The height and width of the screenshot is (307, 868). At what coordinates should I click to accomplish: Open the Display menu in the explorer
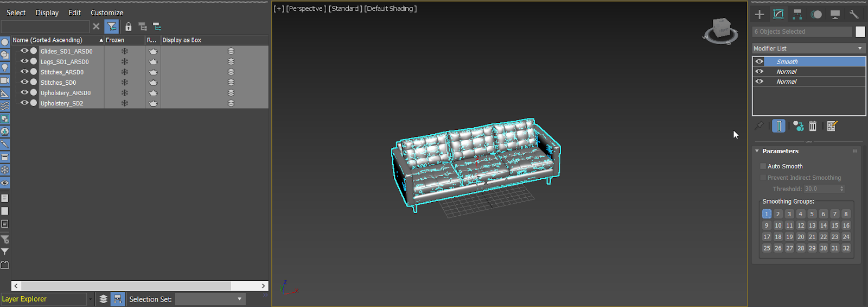pos(47,12)
